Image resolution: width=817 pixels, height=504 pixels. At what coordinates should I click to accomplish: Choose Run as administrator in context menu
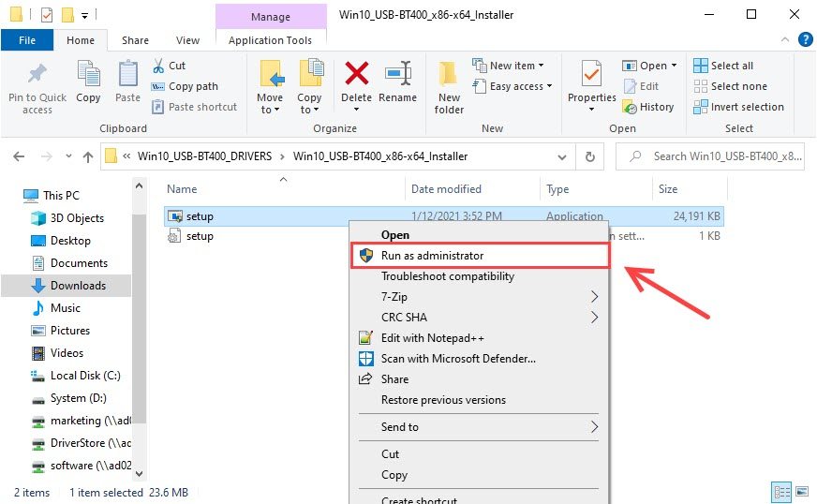(432, 256)
